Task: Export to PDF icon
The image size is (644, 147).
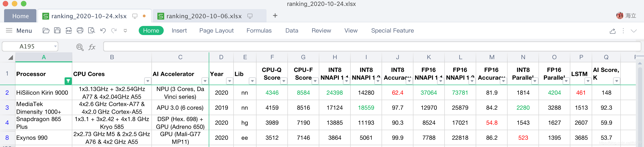Action: [x=68, y=30]
